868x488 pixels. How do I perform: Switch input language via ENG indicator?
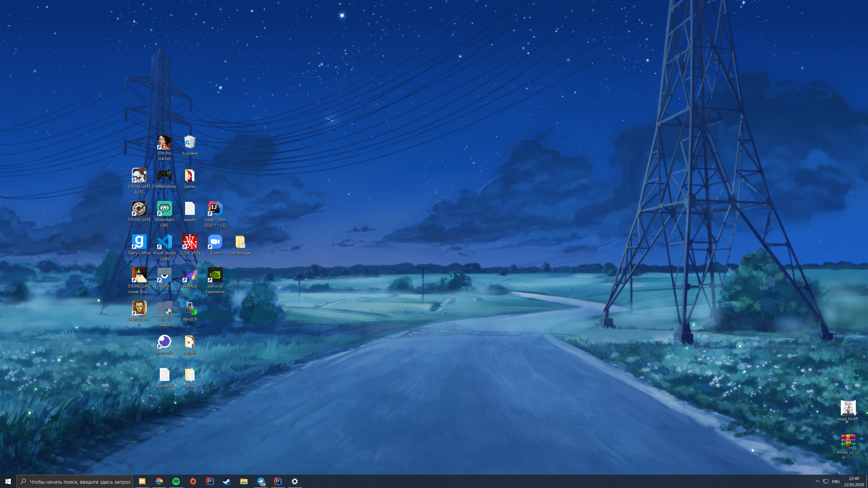pyautogui.click(x=836, y=481)
